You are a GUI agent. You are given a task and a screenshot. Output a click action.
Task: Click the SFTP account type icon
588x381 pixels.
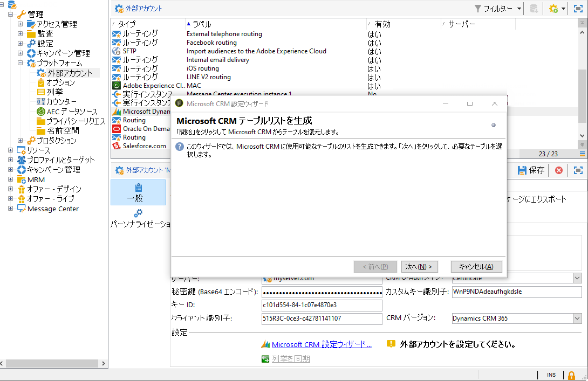(x=116, y=51)
